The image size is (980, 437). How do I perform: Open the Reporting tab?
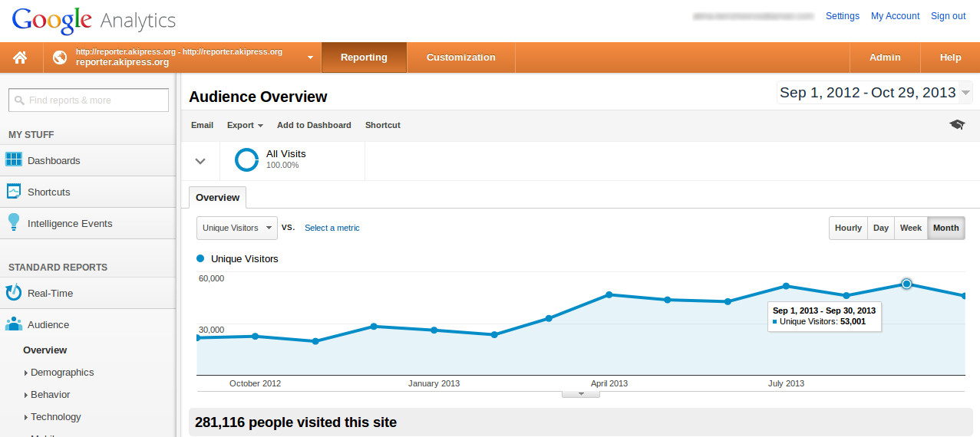364,58
